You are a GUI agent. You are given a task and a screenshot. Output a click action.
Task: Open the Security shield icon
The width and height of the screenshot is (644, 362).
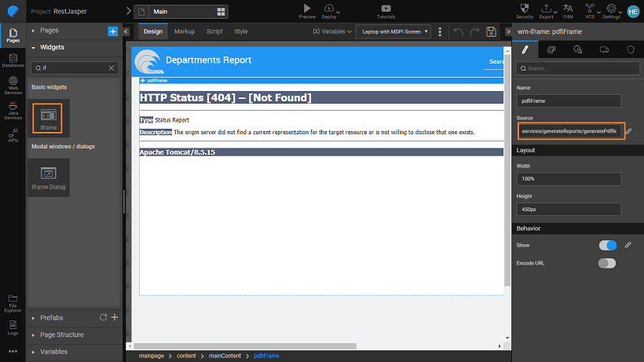point(525,8)
